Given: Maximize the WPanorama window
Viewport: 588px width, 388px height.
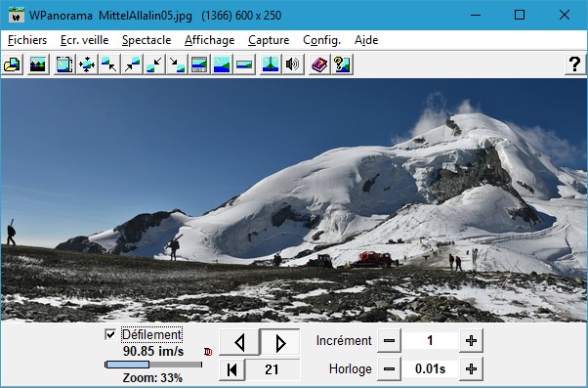Looking at the screenshot, I should click(520, 15).
